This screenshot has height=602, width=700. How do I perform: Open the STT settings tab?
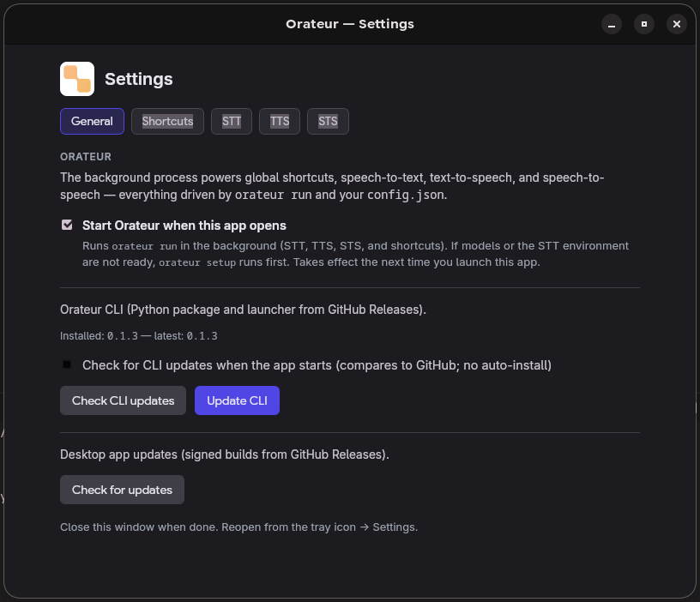point(232,121)
